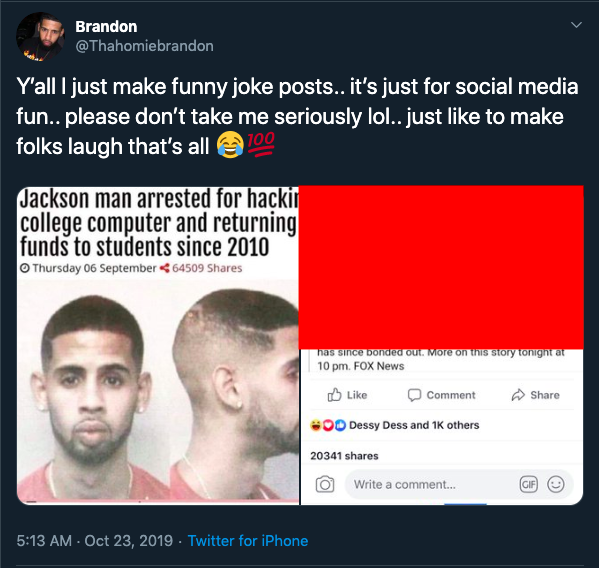Open the tweet options chevron menu
The width and height of the screenshot is (599, 568).
(x=576, y=25)
